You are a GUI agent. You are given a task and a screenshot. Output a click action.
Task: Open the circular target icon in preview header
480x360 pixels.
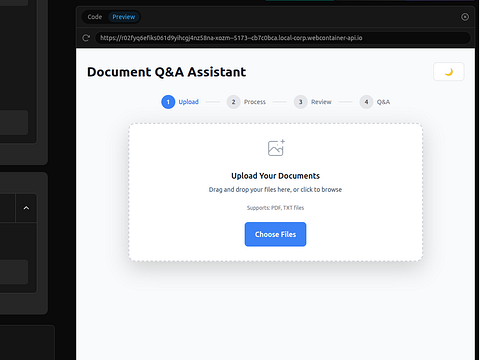pos(465,17)
